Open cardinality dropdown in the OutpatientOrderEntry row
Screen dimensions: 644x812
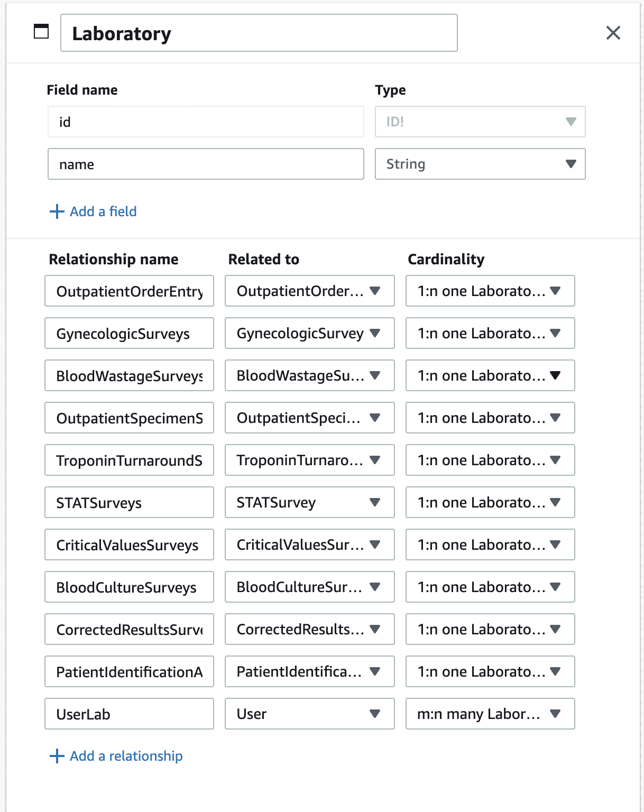490,291
